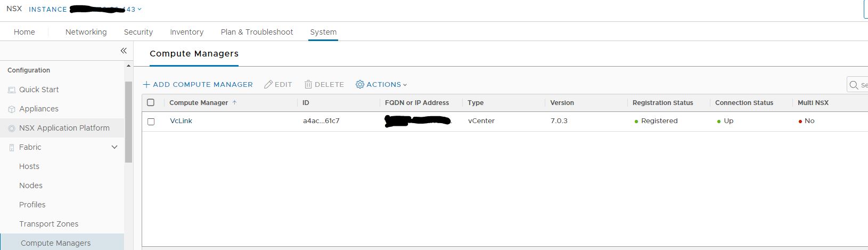Click the Actions gear icon

pyautogui.click(x=360, y=84)
